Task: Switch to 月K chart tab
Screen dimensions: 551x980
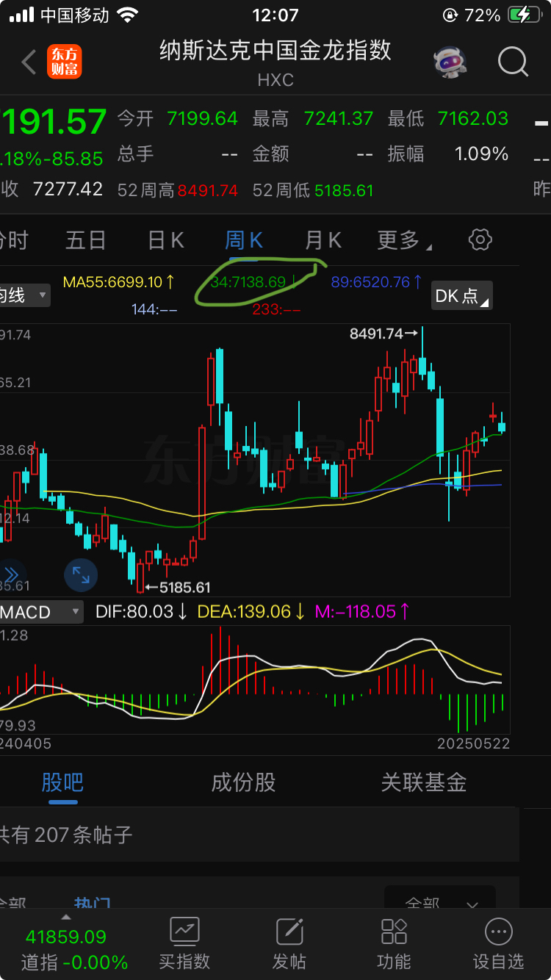Action: point(323,240)
